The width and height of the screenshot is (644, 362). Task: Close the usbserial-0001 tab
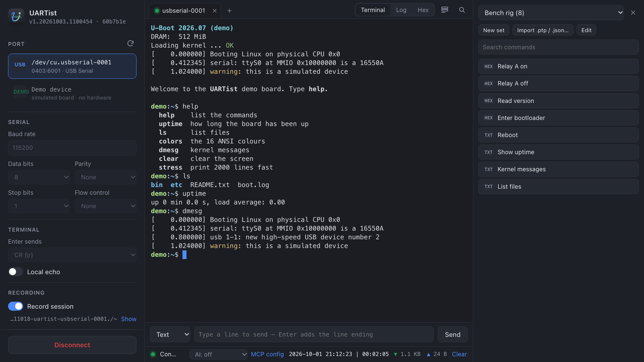215,11
